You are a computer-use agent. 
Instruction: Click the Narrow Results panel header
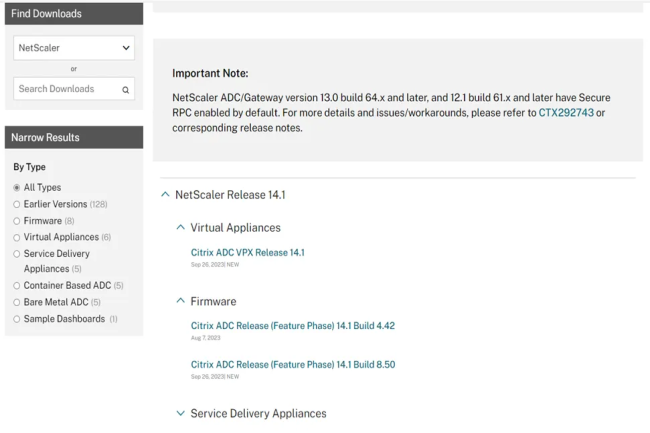(74, 137)
